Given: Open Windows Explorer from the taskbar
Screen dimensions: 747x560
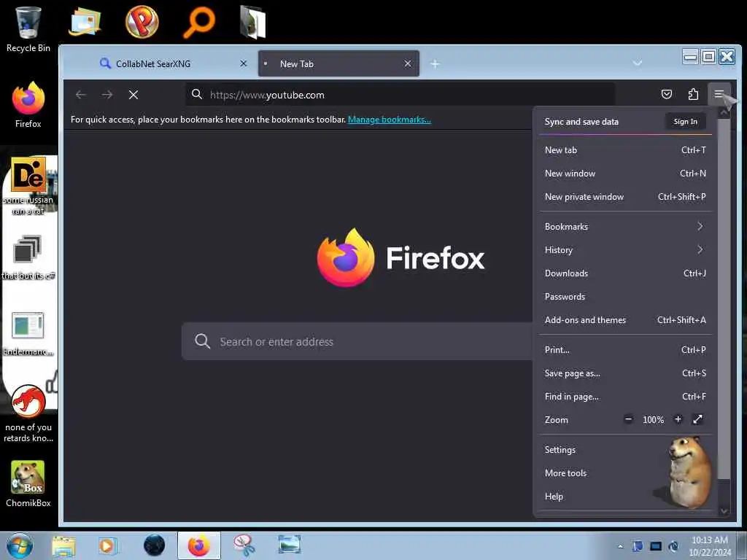Looking at the screenshot, I should (63, 545).
